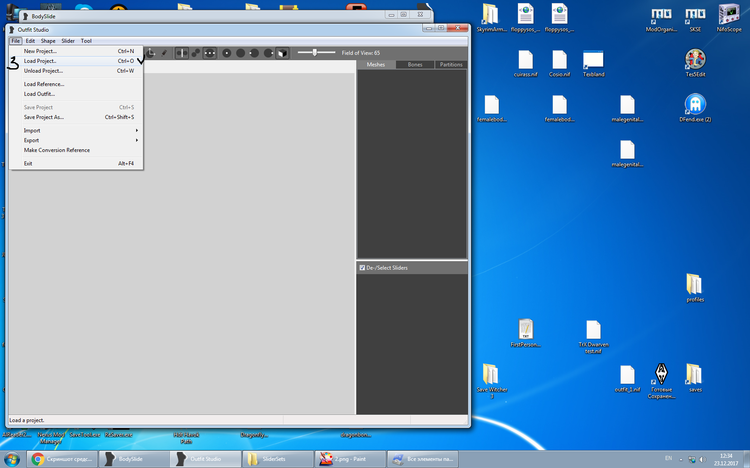Screen dimensions: 750x468
Task: Toggle the De-/Select Sliders checkbox
Action: pos(362,268)
